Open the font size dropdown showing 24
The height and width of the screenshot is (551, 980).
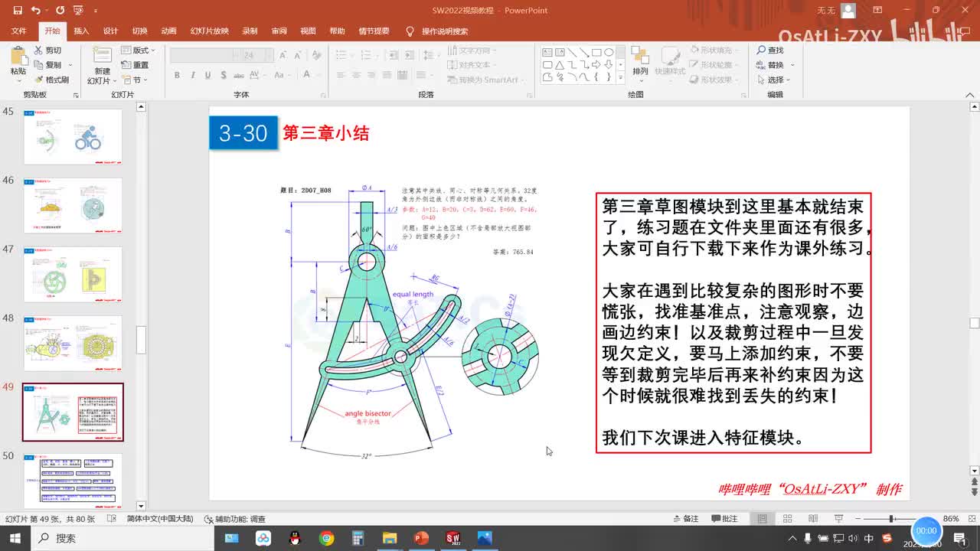click(269, 56)
